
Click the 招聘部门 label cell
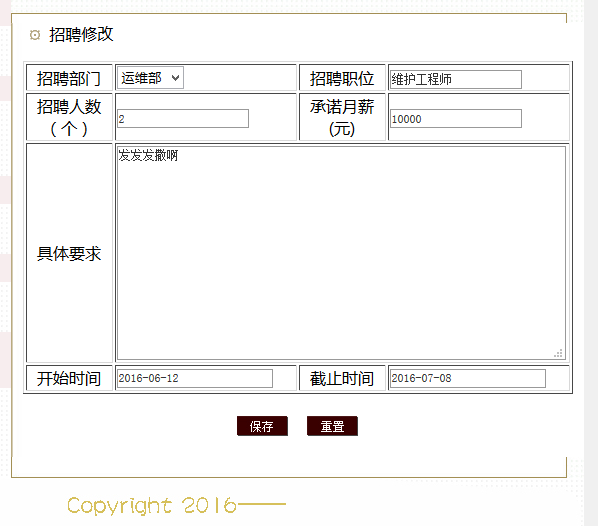pos(69,78)
